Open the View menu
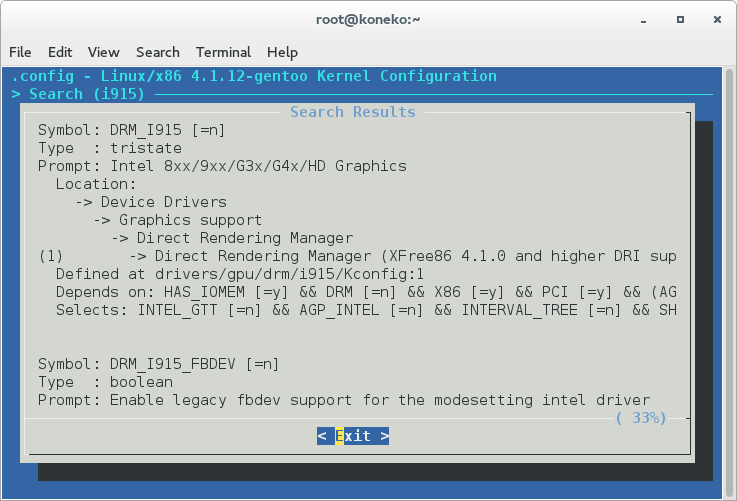 point(103,52)
